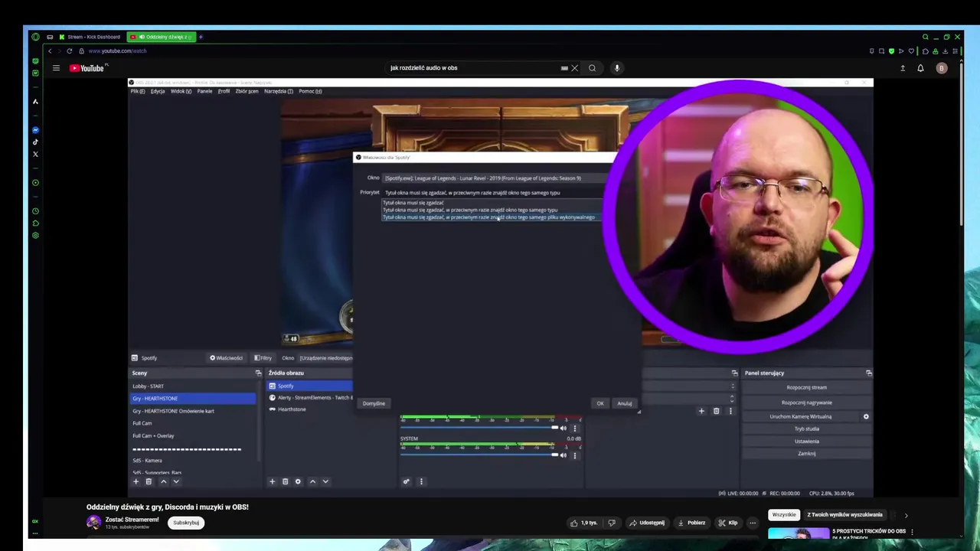Image resolution: width=980 pixels, height=551 pixels.
Task: Click the Domyślne defaults button
Action: click(x=374, y=403)
